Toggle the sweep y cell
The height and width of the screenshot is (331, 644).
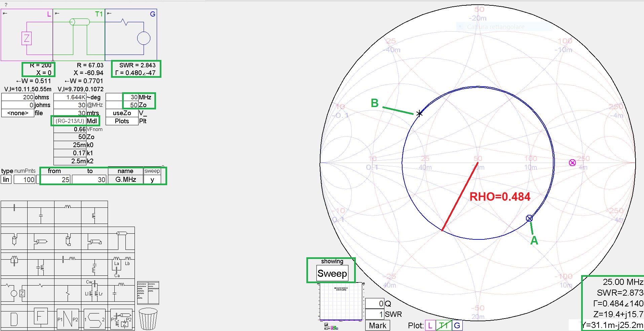coord(152,179)
